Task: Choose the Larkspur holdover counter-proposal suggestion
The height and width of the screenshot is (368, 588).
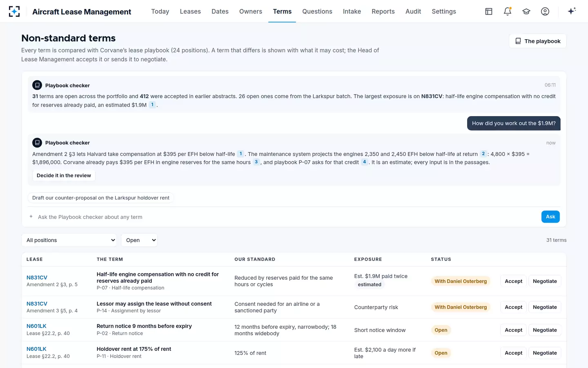Action: pos(101,198)
